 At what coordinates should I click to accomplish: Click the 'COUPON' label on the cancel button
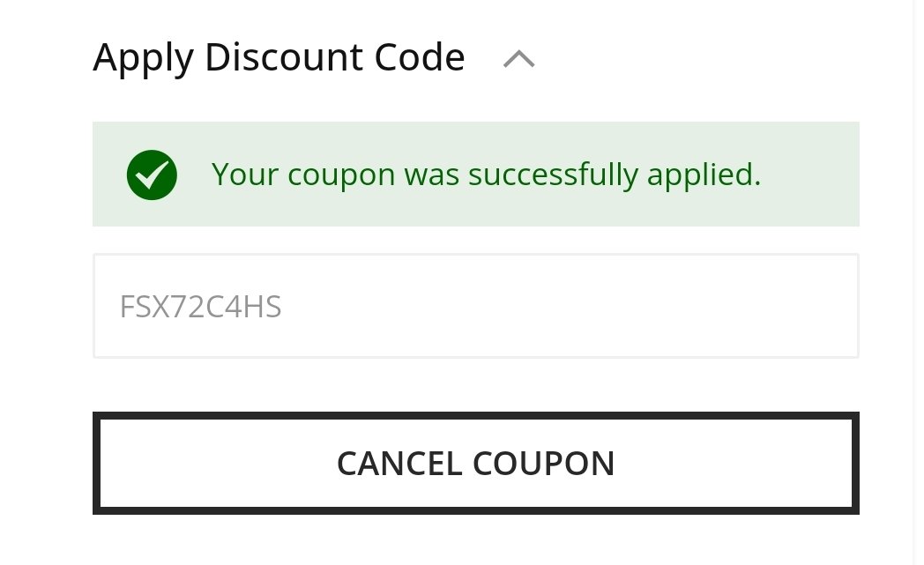coord(543,464)
